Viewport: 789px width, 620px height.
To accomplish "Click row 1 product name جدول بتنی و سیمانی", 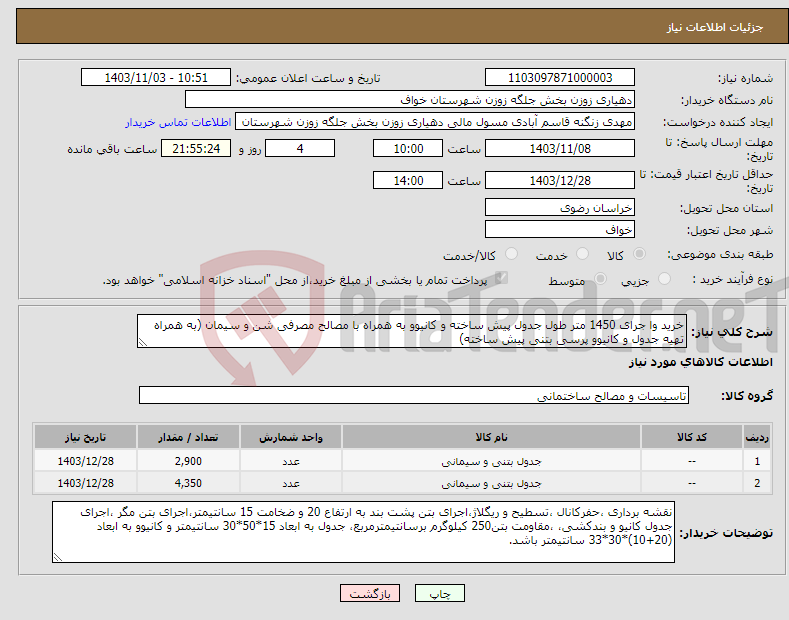I will click(x=491, y=461).
